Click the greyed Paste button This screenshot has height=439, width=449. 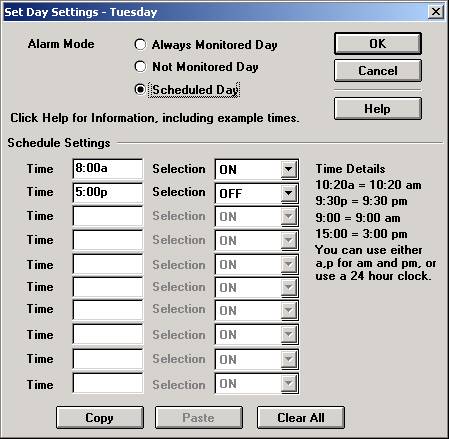199,417
